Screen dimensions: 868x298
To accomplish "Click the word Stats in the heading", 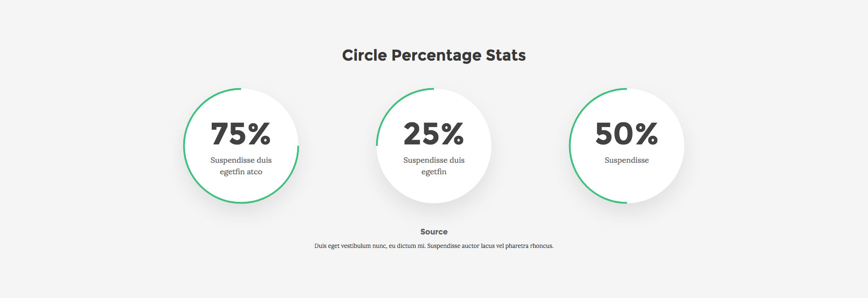I will pos(505,55).
